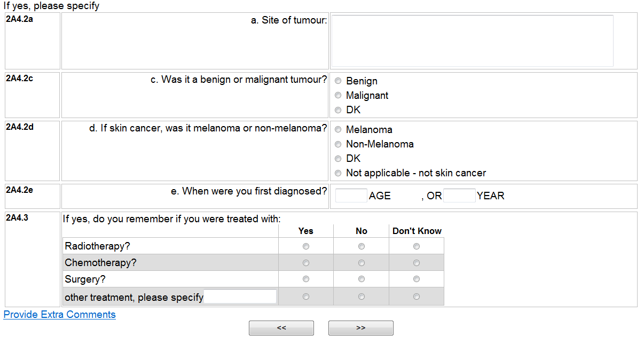Select Don't Know for Surgery
The image size is (644, 343).
pos(417,279)
